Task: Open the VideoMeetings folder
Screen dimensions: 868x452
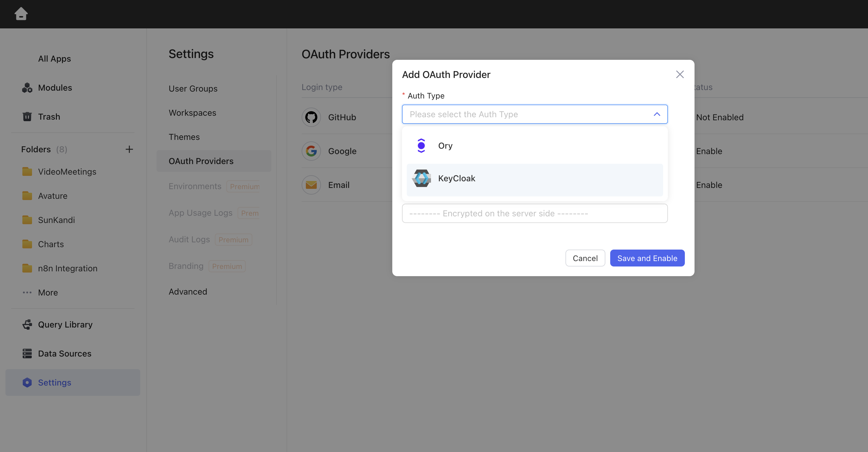Action: click(x=67, y=172)
